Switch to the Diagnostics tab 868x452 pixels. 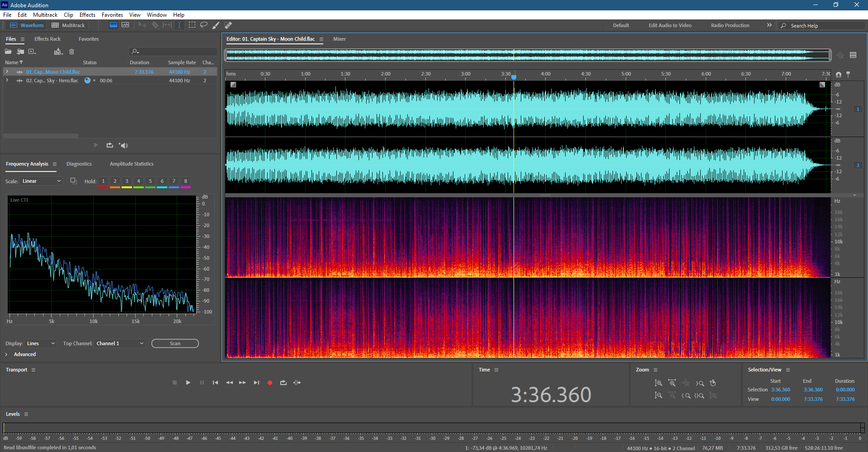pos(79,164)
